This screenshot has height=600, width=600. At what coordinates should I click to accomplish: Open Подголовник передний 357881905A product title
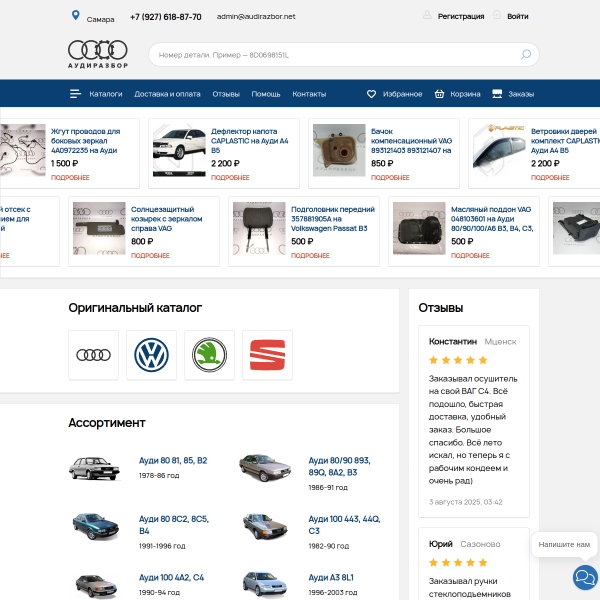[333, 219]
